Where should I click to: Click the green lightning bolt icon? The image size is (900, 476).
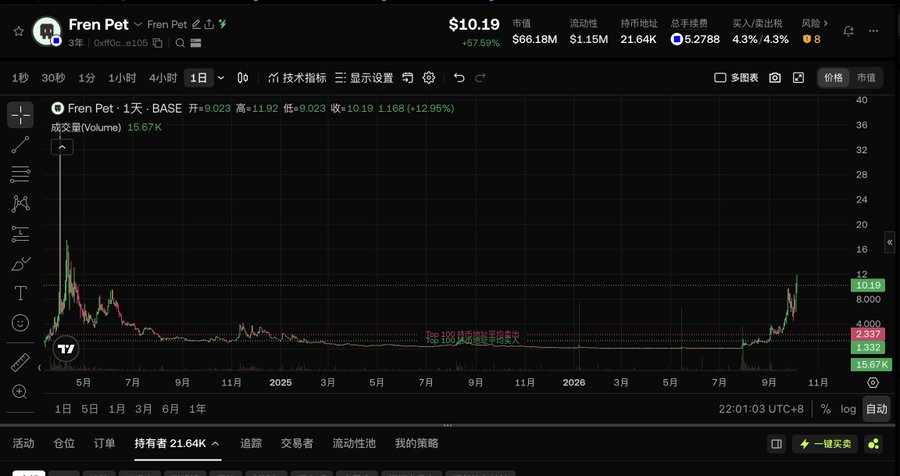223,24
